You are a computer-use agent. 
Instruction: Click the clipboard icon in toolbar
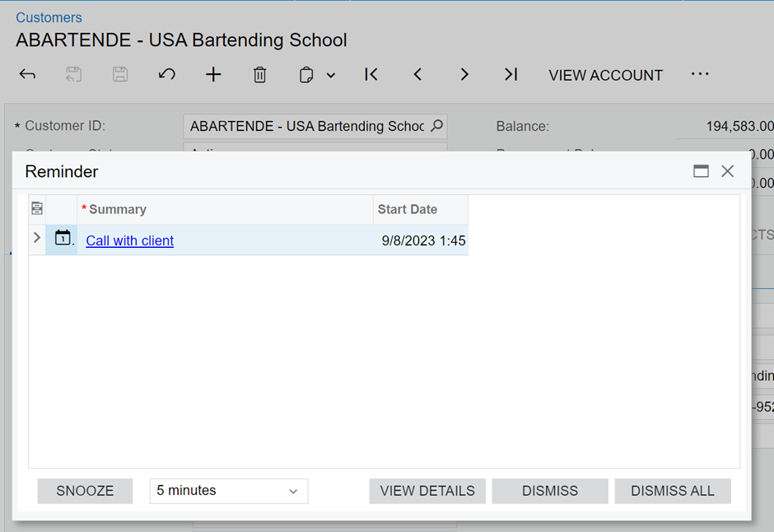tap(306, 75)
